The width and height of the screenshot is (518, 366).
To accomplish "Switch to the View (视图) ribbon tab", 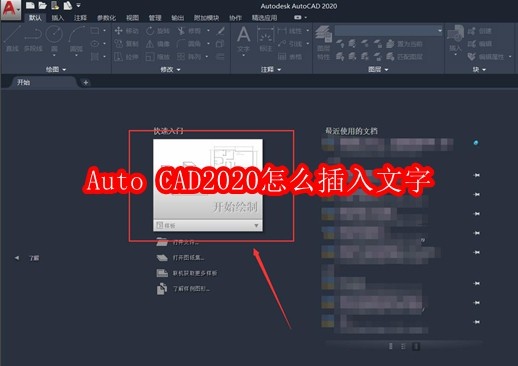I will pos(132,18).
